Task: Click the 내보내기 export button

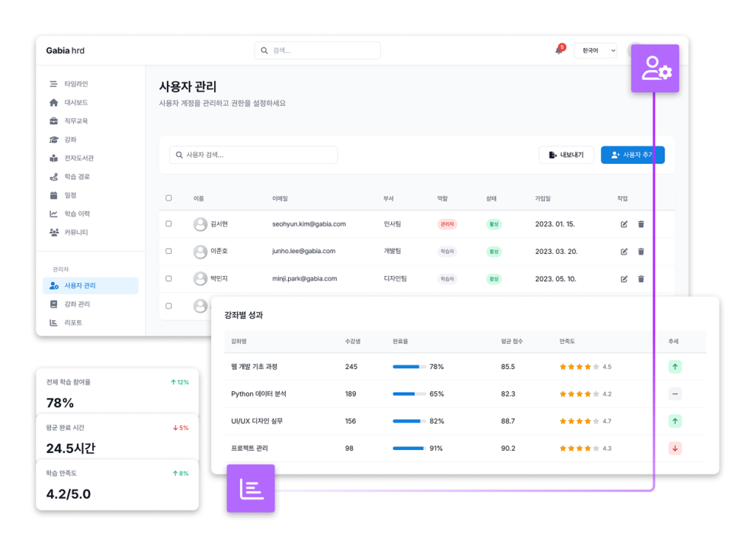Action: pos(566,155)
